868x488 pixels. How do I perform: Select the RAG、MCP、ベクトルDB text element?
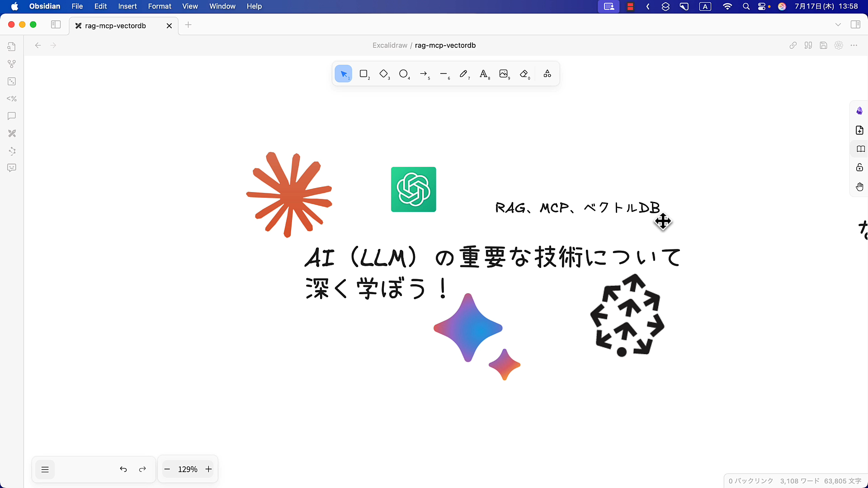pyautogui.click(x=578, y=208)
